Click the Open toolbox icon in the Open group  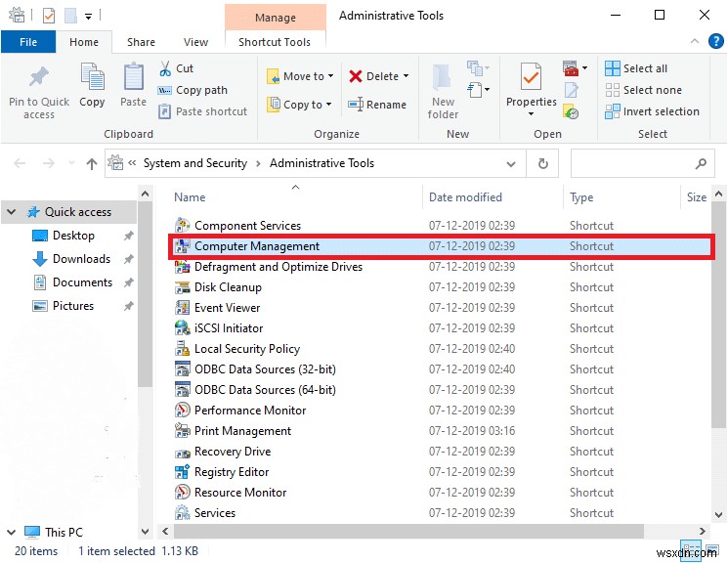coord(571,68)
